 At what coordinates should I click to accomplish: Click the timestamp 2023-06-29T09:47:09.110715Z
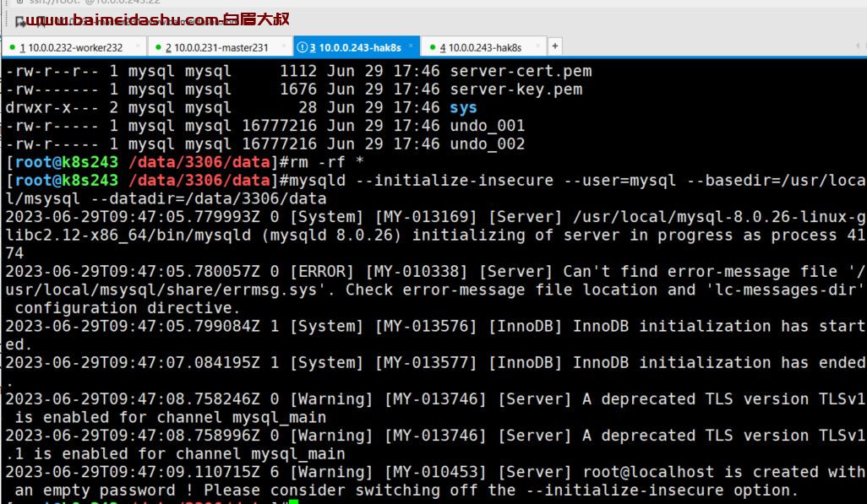[133, 473]
